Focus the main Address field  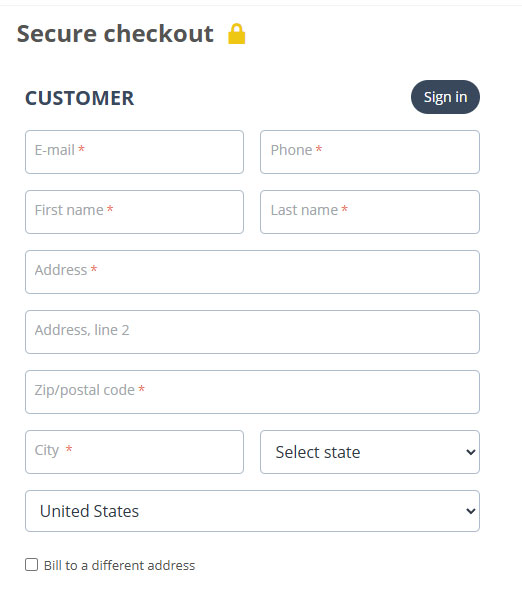point(253,272)
